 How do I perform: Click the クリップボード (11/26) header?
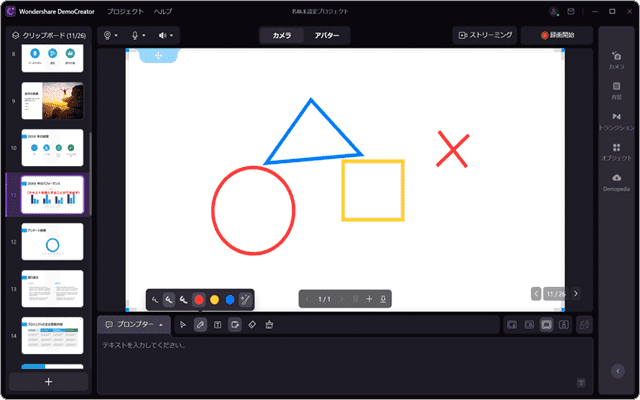pyautogui.click(x=49, y=36)
